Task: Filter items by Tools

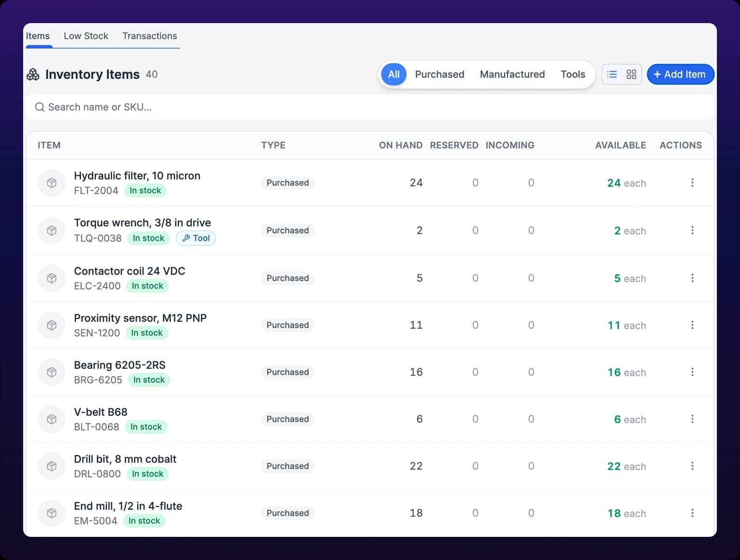Action: pyautogui.click(x=573, y=74)
